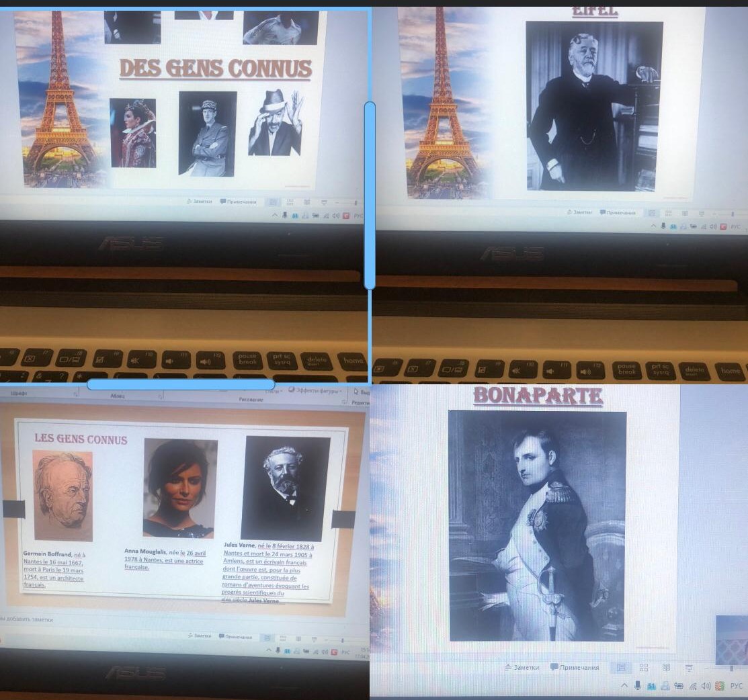The width and height of the screenshot is (748, 700).
Task: Select Anna Mouglalis photo on slide
Action: point(180,488)
